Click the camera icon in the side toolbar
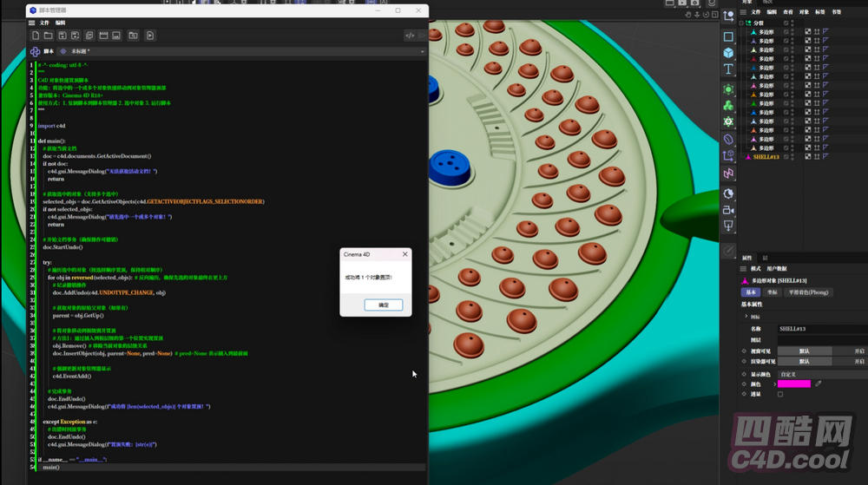The width and height of the screenshot is (868, 485). coord(728,209)
